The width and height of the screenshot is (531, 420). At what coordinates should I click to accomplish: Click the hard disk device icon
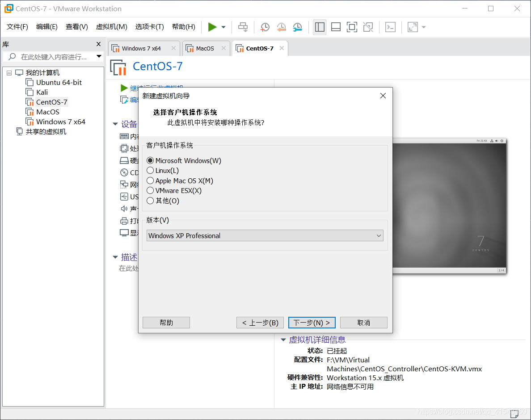pos(124,160)
